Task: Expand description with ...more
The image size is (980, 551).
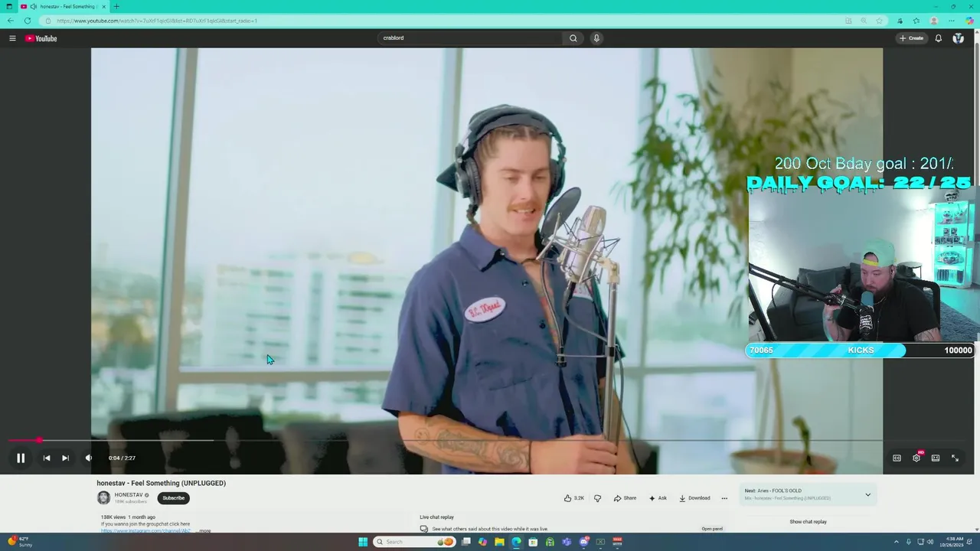Action: click(x=203, y=531)
